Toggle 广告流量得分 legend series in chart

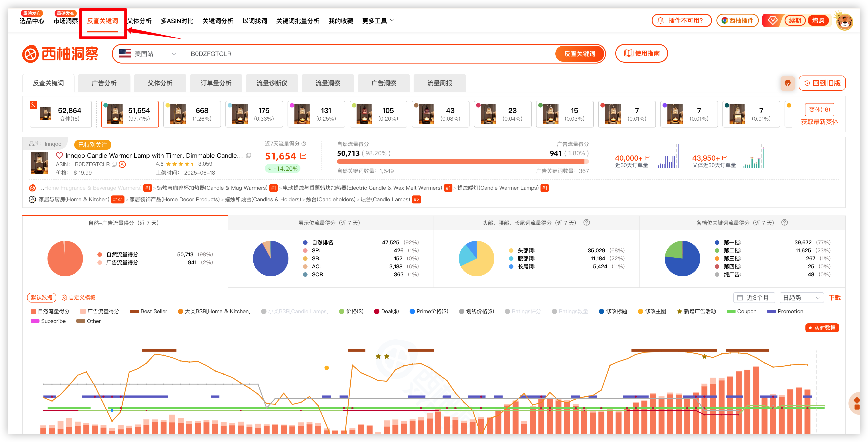point(100,311)
